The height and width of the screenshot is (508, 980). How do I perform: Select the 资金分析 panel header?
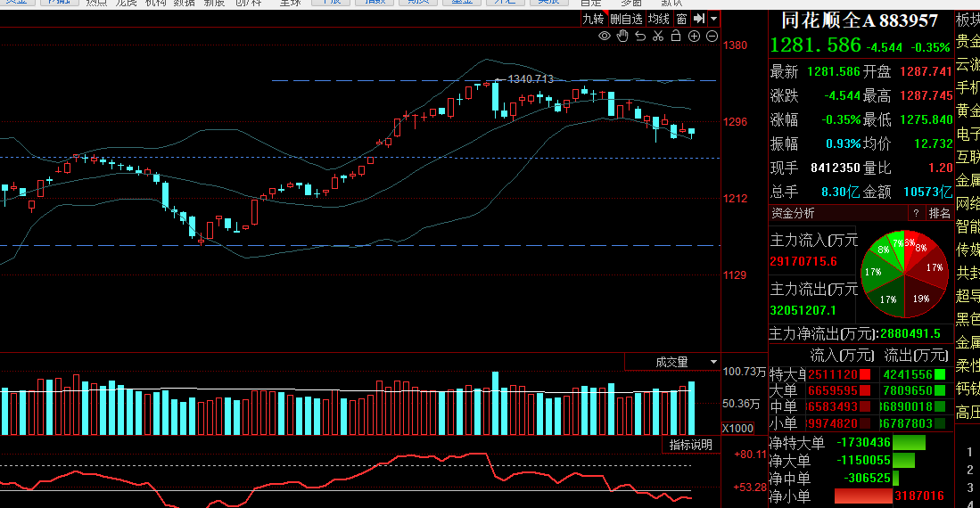[793, 213]
